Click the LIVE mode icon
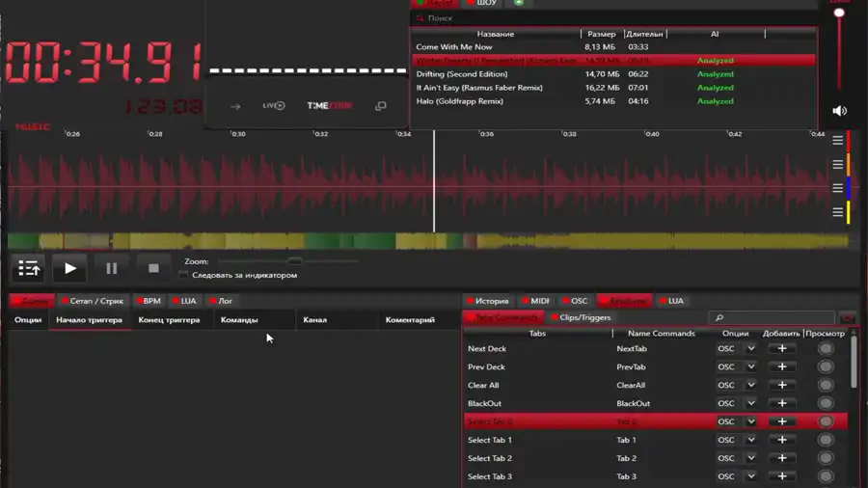This screenshot has height=488, width=868. click(x=274, y=106)
